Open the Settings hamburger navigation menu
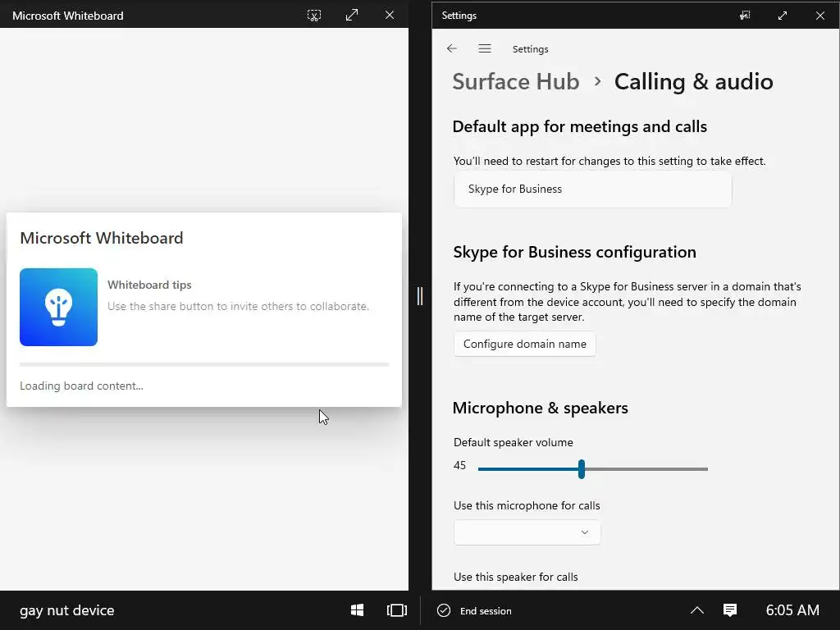The width and height of the screenshot is (840, 630). 485,48
